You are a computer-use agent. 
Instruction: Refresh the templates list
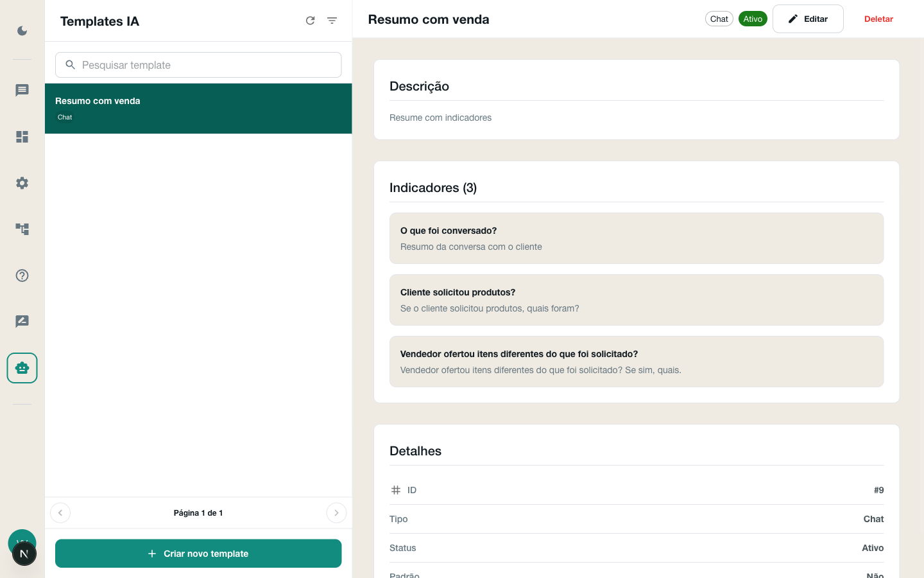pyautogui.click(x=311, y=21)
